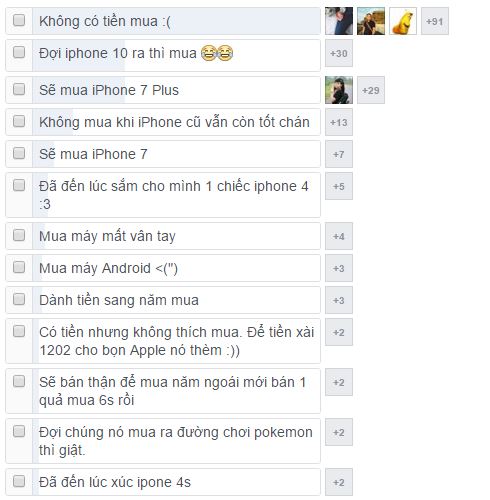490x500 pixels.
Task: Show the +91 more voters
Action: [x=435, y=21]
